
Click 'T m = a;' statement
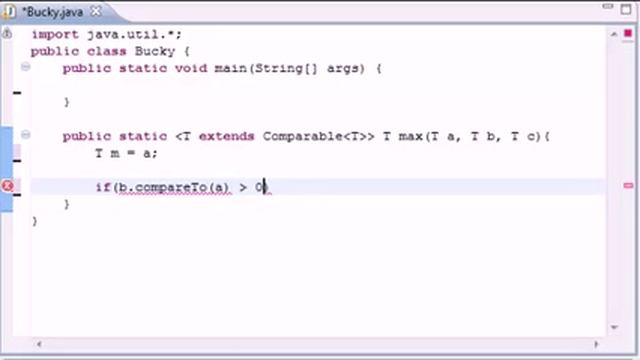coord(126,153)
